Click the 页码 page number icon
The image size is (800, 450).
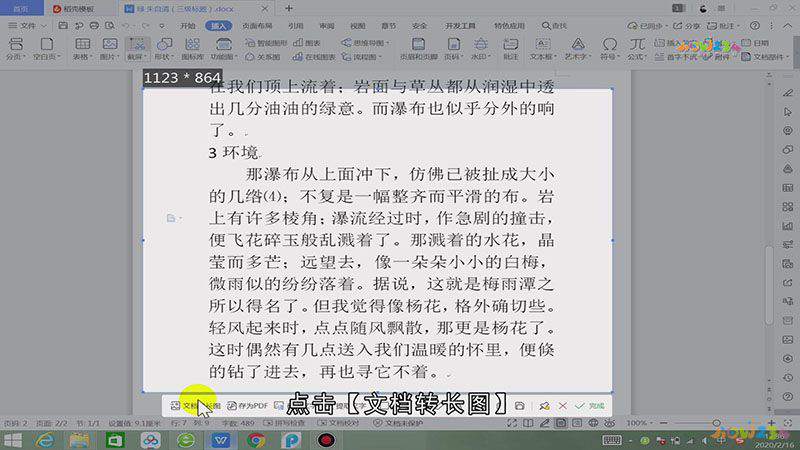[454, 49]
